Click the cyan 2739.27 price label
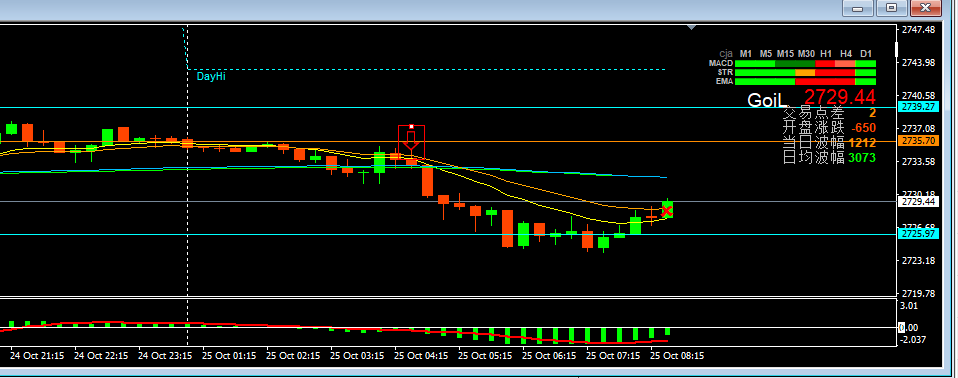 918,106
